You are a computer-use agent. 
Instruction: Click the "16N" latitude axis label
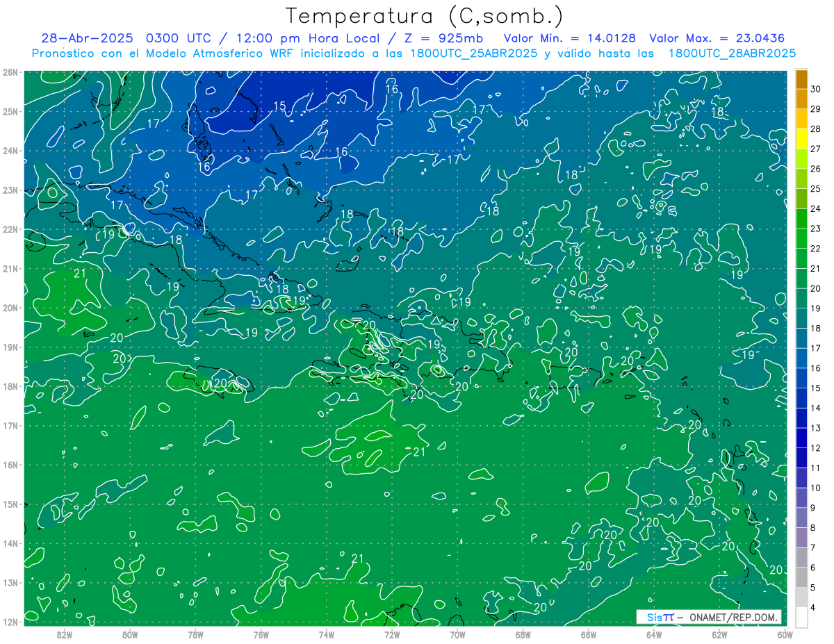pos(10,465)
